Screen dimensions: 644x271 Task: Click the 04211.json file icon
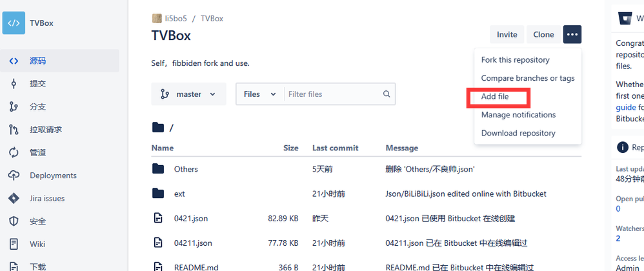coord(157,243)
